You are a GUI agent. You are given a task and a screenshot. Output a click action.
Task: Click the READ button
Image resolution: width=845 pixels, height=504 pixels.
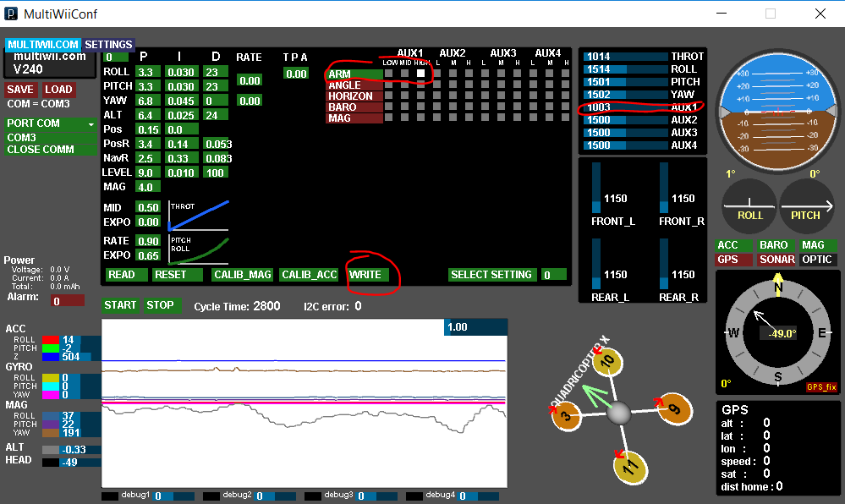click(x=126, y=274)
